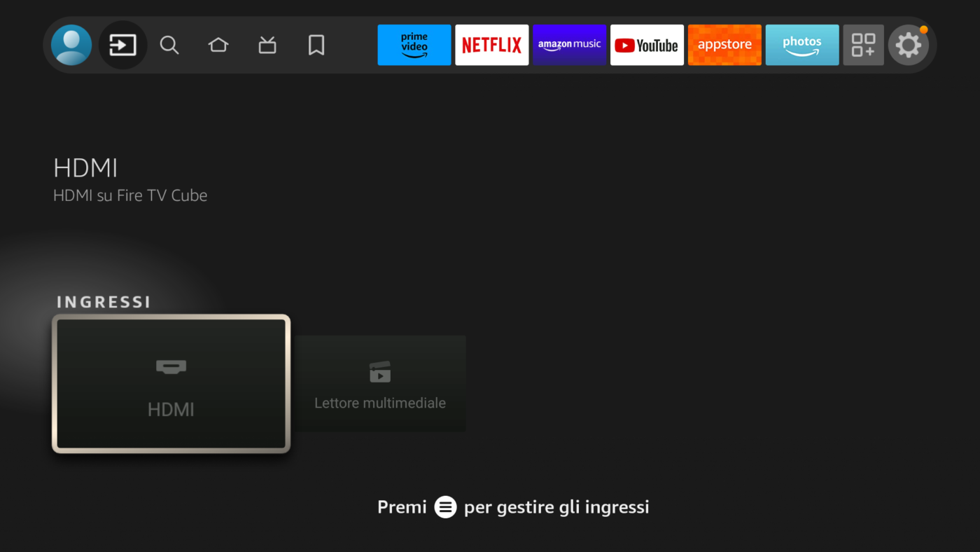Select the Inputs icon in the nav bar

pyautogui.click(x=122, y=45)
